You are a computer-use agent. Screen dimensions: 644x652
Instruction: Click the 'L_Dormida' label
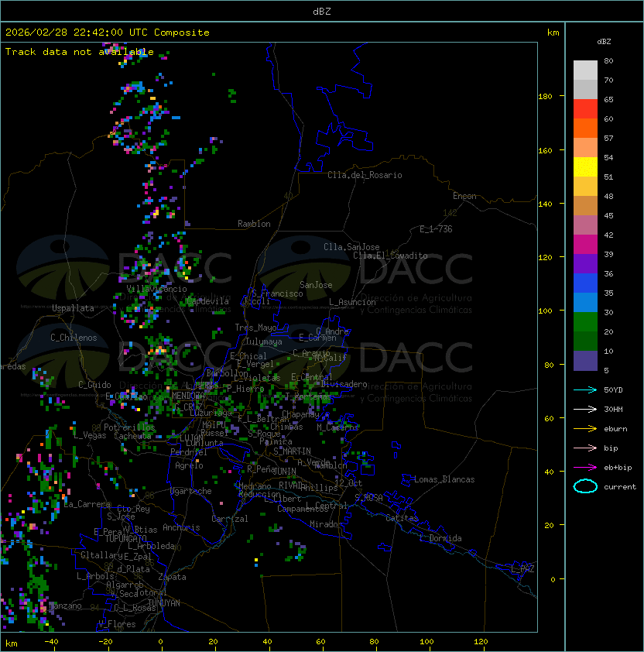(440, 538)
